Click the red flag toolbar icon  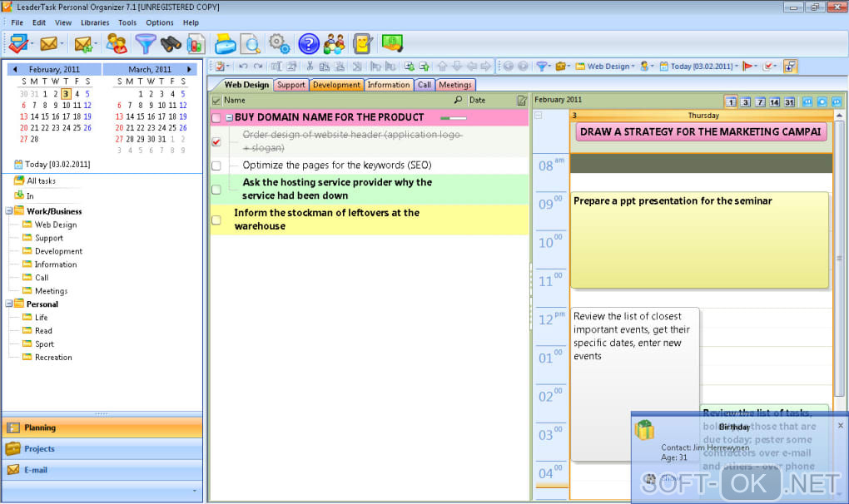[x=747, y=66]
